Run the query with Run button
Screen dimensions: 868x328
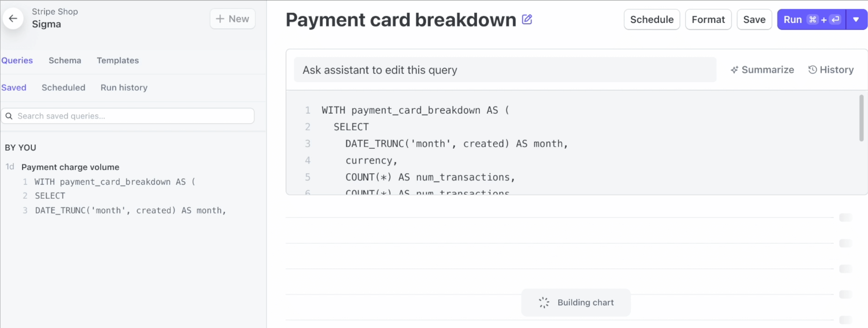pyautogui.click(x=811, y=19)
